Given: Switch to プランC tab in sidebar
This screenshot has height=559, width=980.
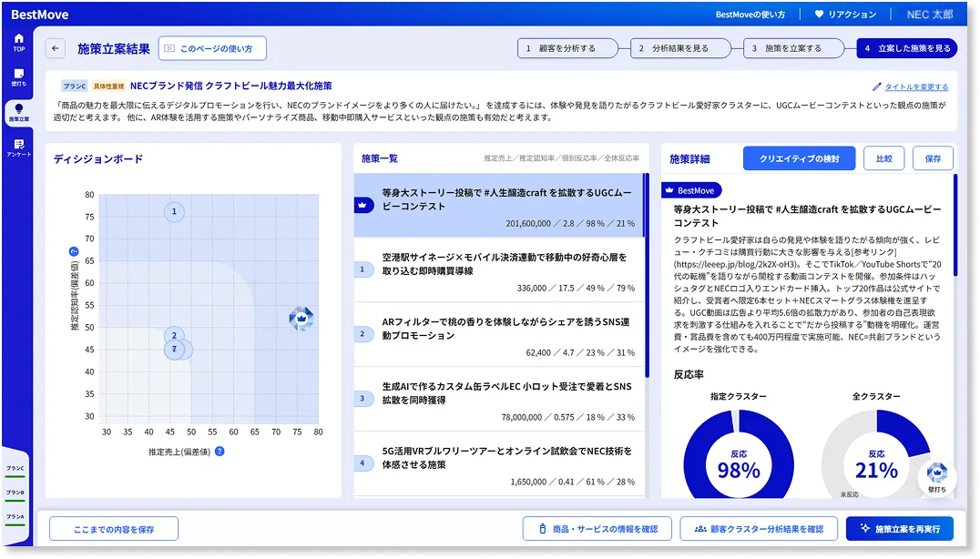Looking at the screenshot, I should [15, 471].
